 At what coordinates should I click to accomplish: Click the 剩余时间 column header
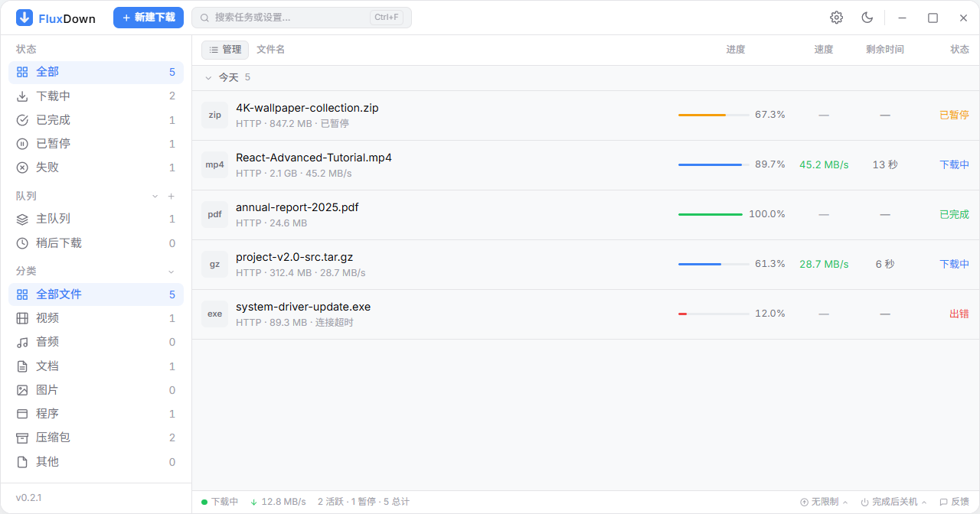[x=885, y=50]
